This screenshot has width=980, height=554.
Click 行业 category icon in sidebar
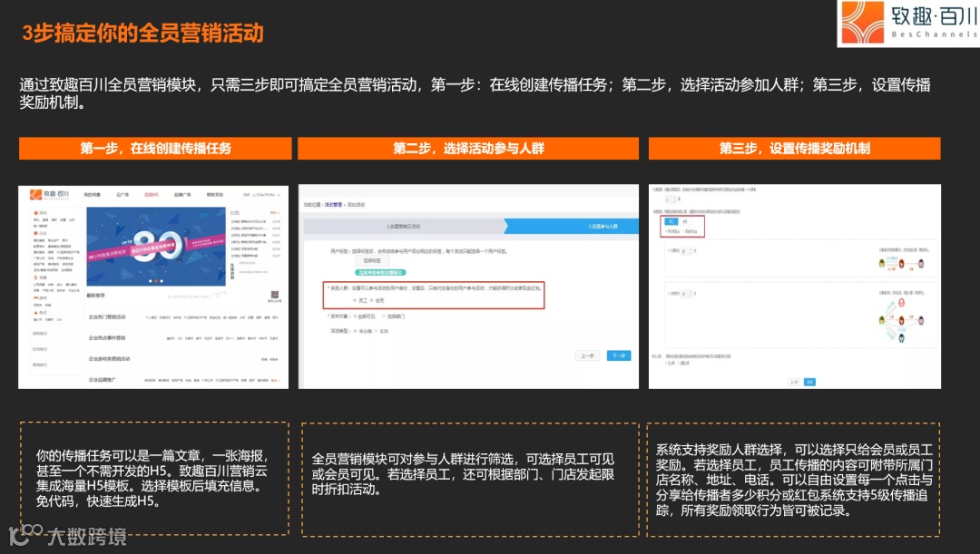tap(35, 233)
